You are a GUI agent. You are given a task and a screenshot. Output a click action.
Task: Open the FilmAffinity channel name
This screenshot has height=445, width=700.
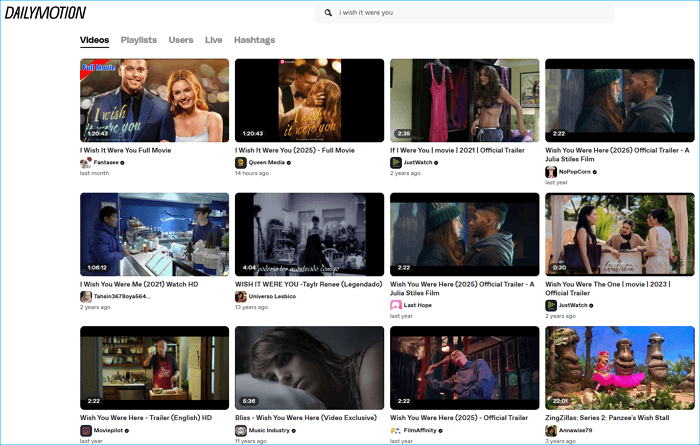420,431
